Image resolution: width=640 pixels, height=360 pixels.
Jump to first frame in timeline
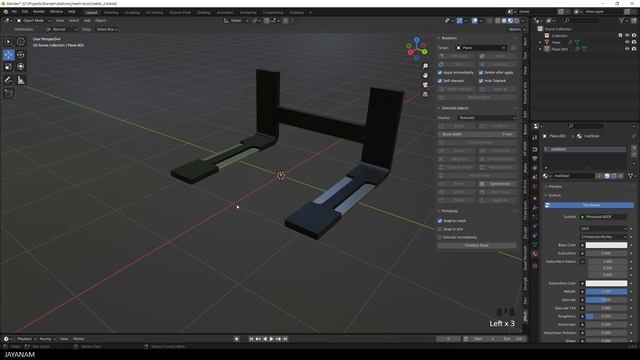[251, 339]
